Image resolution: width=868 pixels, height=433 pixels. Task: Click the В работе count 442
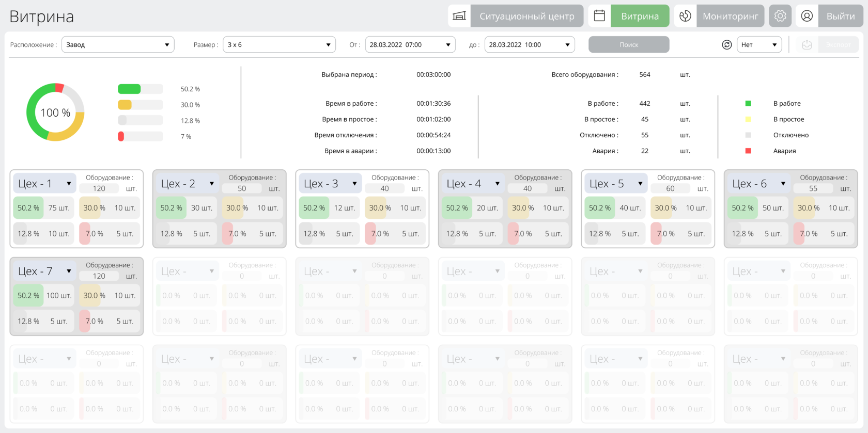click(645, 104)
